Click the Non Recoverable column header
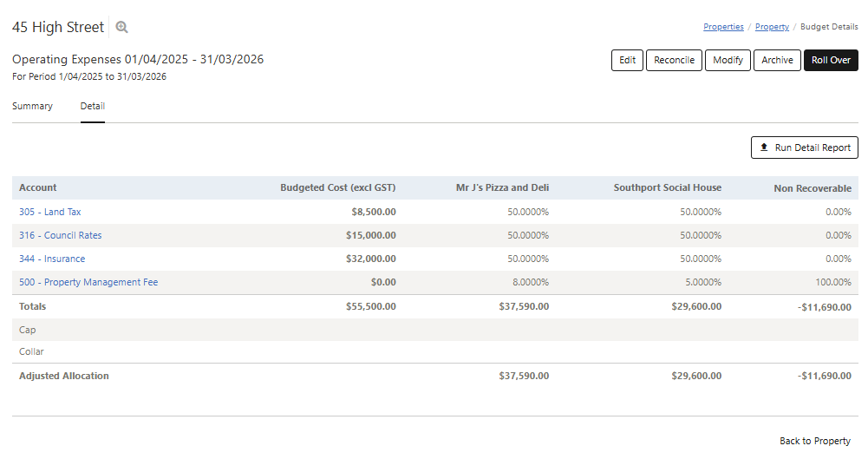Viewport: 868px width, 459px height. coord(812,188)
